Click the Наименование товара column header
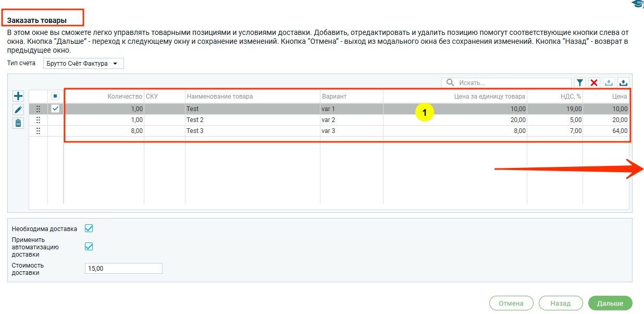 coord(219,96)
